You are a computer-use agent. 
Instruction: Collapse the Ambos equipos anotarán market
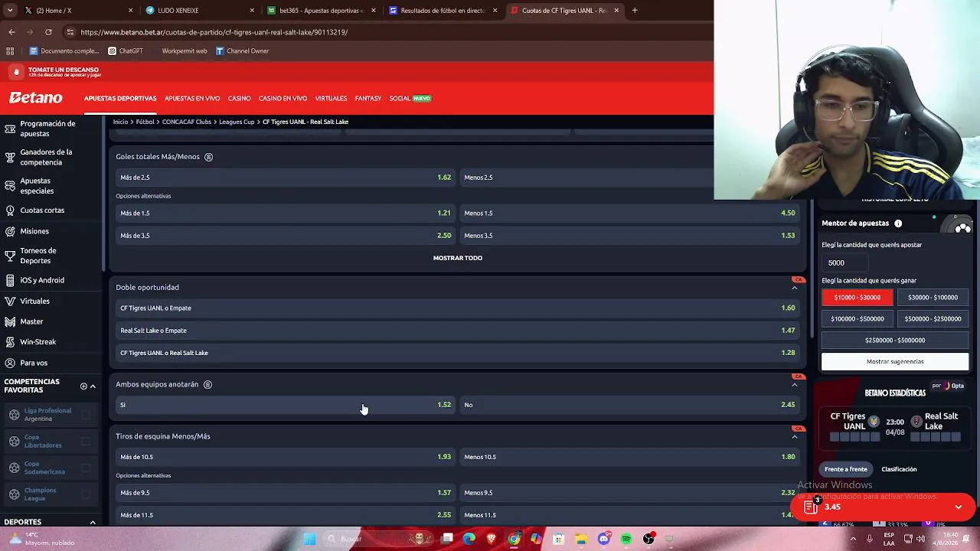tap(795, 385)
